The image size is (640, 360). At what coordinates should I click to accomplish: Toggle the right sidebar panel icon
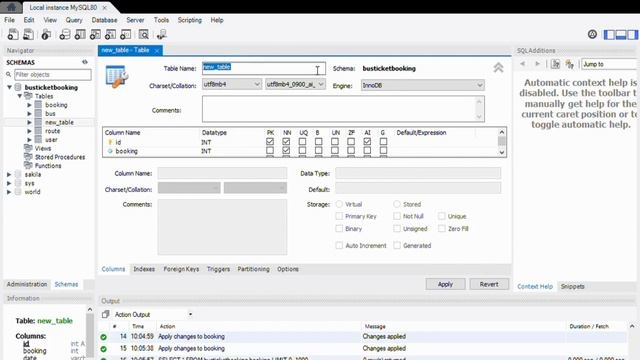tap(633, 35)
